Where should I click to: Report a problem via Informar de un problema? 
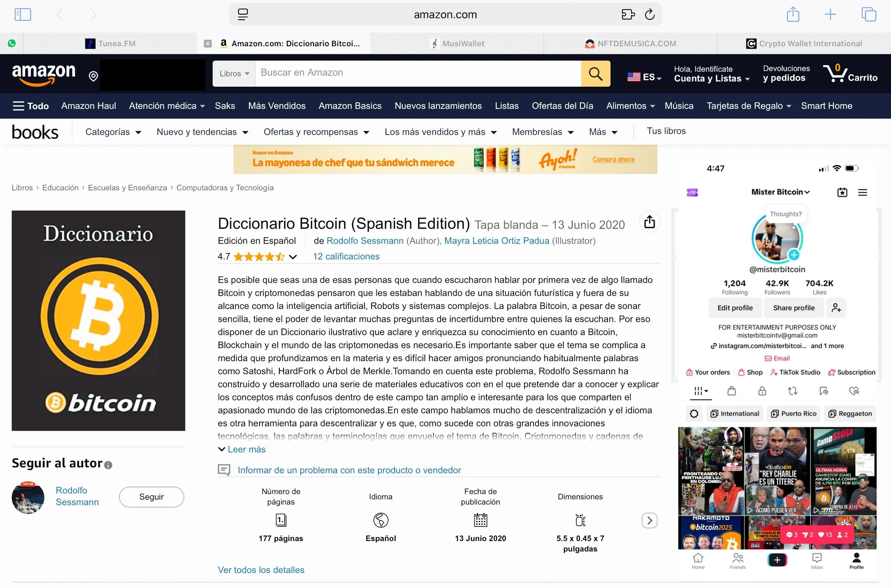[x=349, y=470]
